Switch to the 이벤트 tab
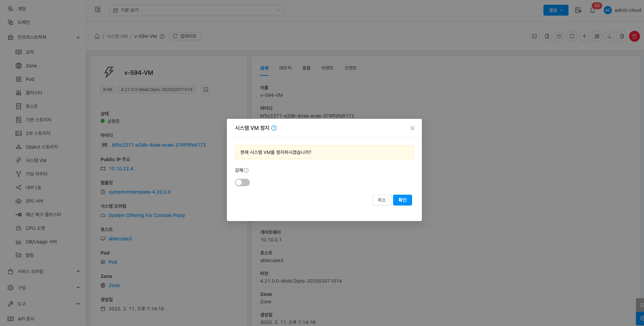 point(327,68)
